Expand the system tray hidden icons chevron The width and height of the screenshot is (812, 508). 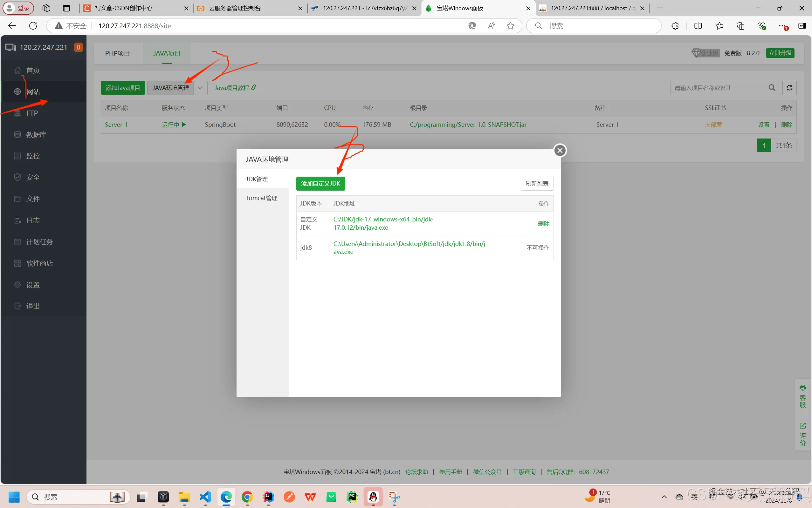tap(664, 497)
